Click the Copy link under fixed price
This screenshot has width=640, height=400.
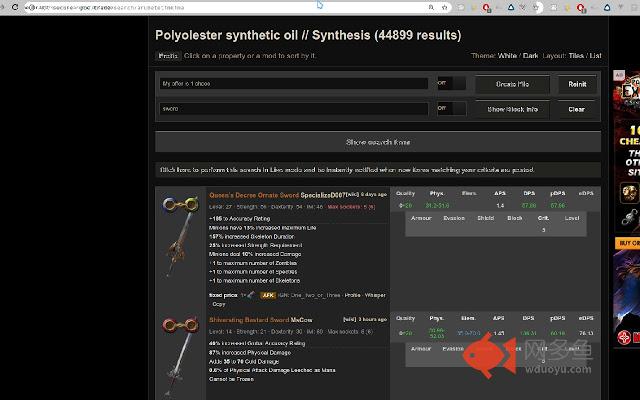[218, 304]
